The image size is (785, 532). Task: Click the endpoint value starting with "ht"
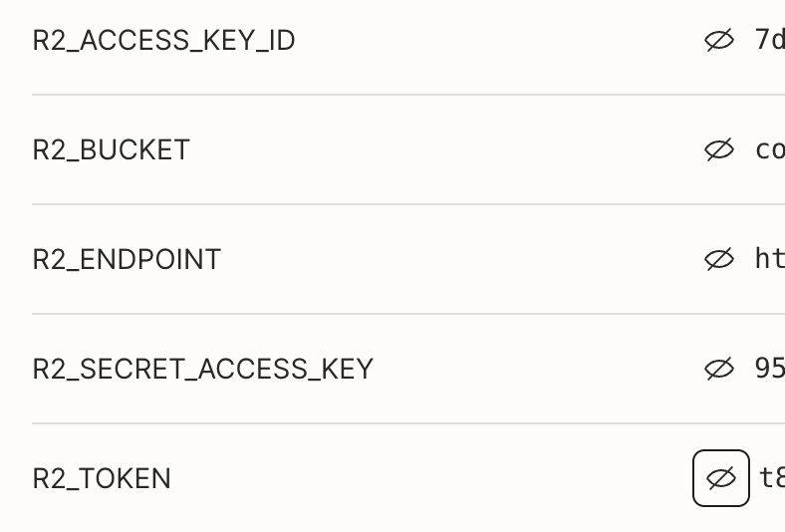coord(770,259)
